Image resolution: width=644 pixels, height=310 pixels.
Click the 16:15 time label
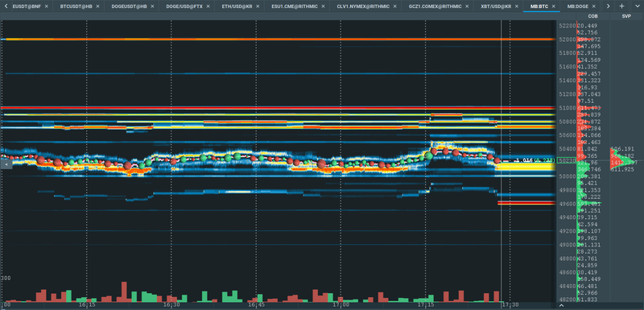click(x=87, y=305)
